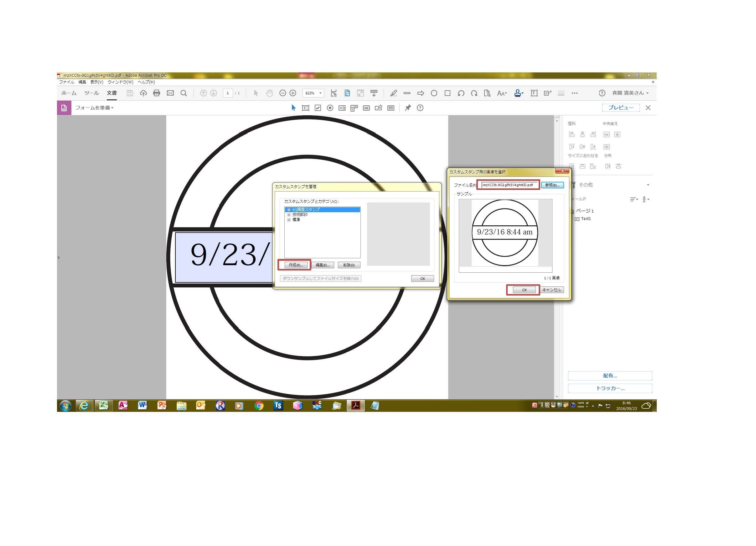Select the add OK button field tool

366,108
